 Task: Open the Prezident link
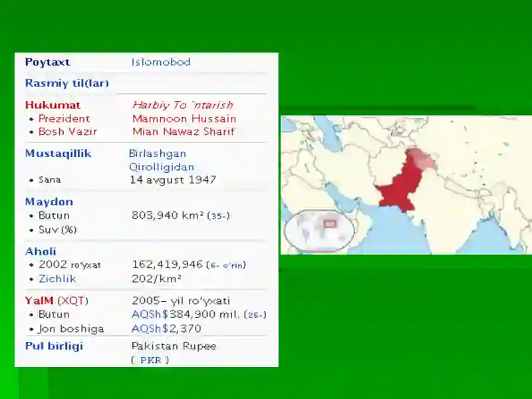(64, 119)
